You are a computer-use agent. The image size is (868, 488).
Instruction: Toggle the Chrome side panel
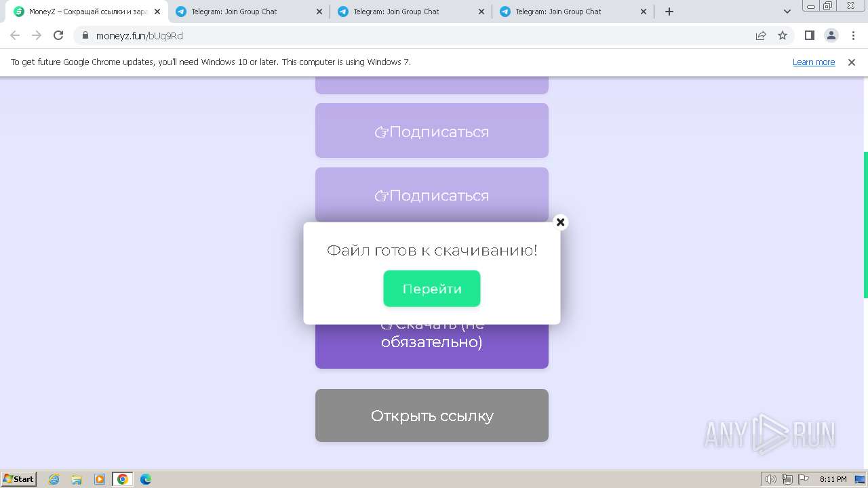pos(809,35)
